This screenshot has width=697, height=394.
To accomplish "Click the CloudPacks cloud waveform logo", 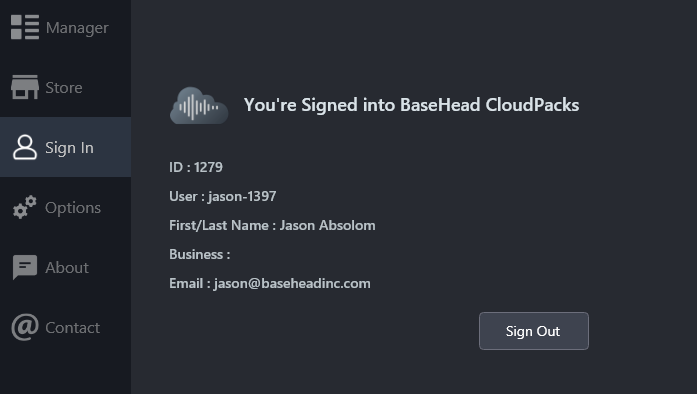I will click(199, 106).
